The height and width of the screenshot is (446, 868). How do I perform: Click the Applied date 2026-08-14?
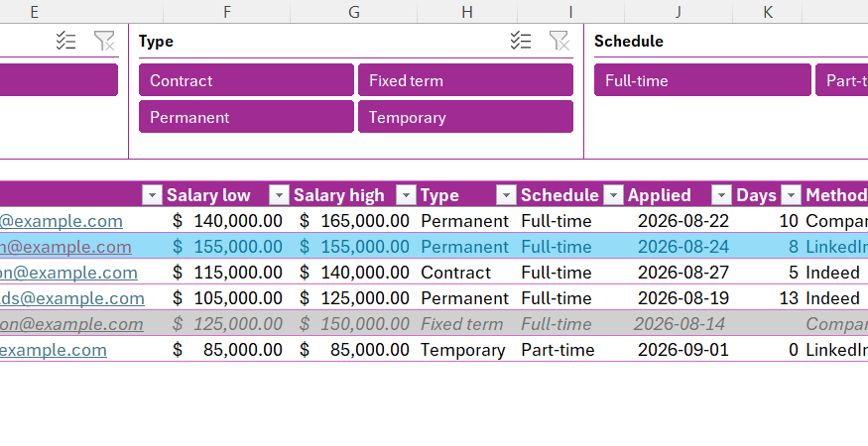coord(680,324)
